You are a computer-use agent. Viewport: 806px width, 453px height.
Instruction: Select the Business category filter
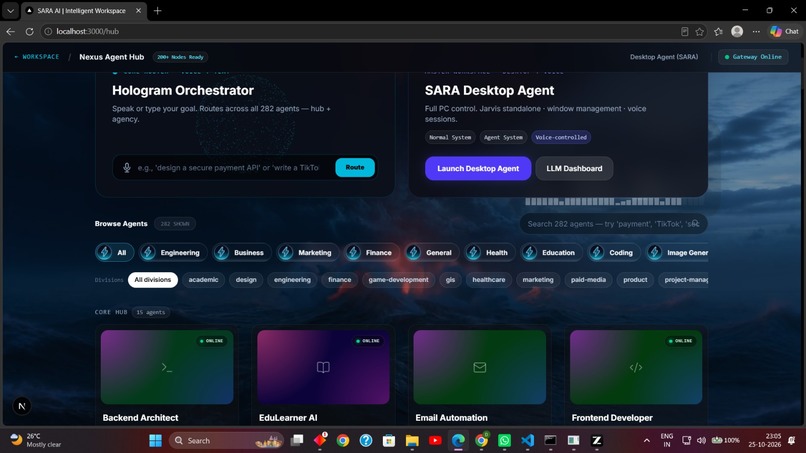click(242, 252)
